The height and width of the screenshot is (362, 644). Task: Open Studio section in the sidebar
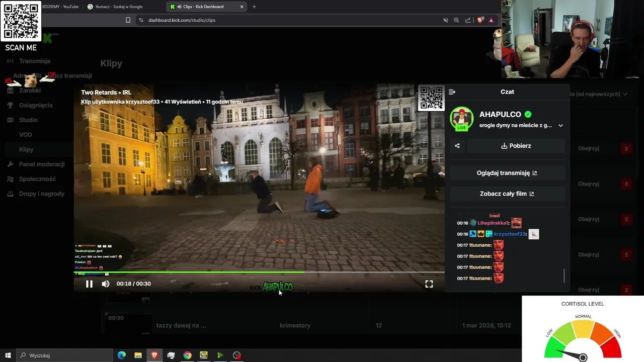pyautogui.click(x=28, y=120)
